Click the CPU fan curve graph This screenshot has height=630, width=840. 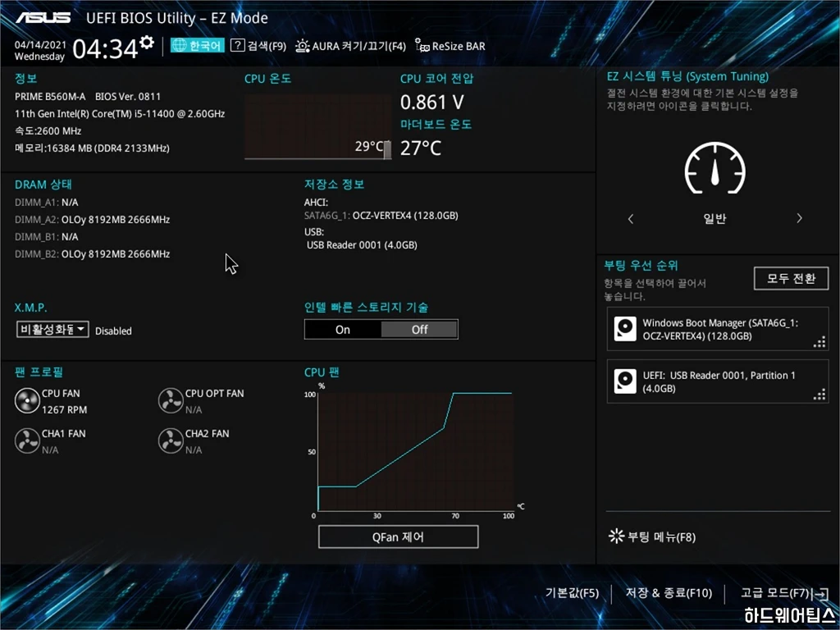(415, 451)
